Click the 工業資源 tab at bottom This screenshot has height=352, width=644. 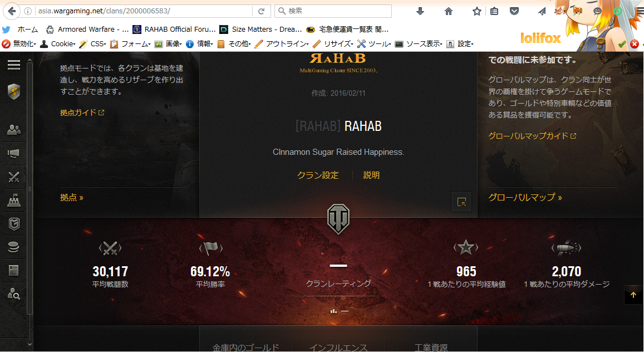tap(431, 348)
